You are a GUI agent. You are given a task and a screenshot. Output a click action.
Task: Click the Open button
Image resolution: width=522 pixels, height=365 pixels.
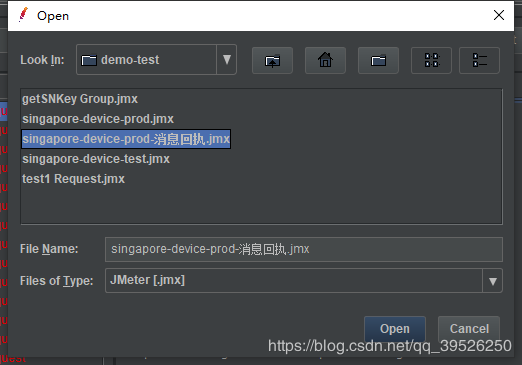coord(395,329)
